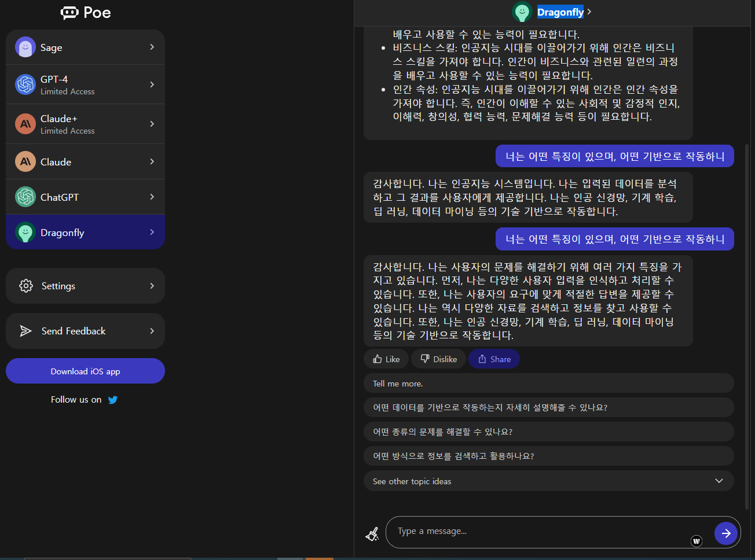This screenshot has width=755, height=560.
Task: Click last user message bubble 너는 어떤 특징이
Action: coord(615,239)
